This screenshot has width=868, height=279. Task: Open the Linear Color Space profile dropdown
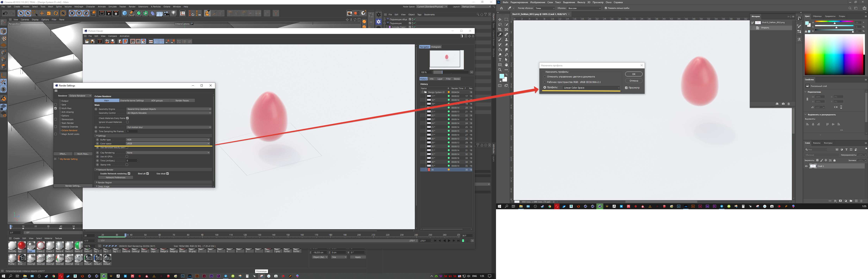click(x=591, y=88)
